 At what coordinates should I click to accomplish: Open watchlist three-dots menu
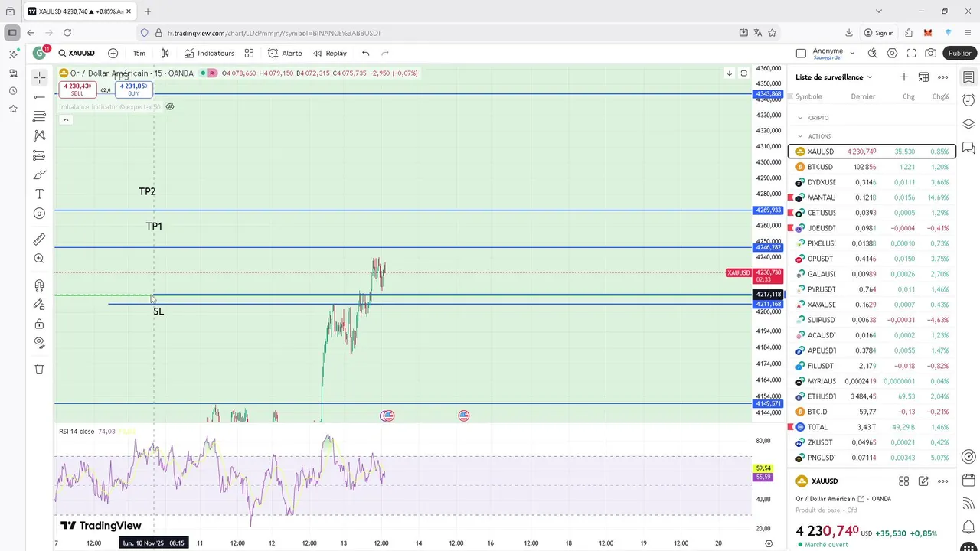pyautogui.click(x=943, y=77)
